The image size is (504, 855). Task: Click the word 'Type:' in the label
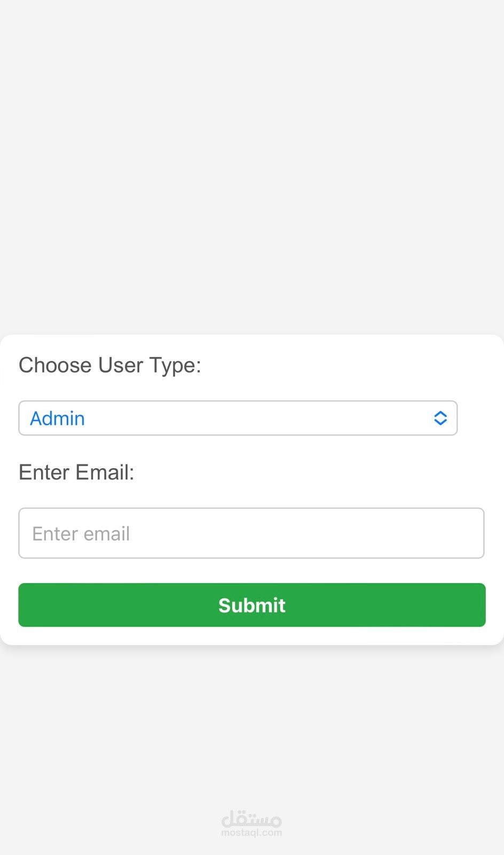coord(175,366)
